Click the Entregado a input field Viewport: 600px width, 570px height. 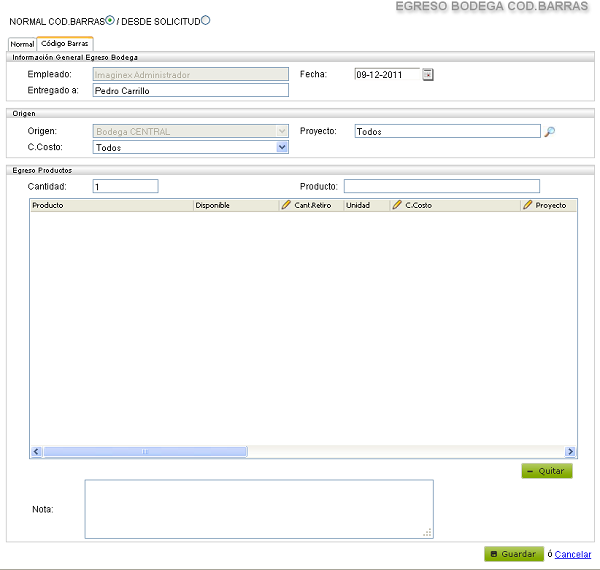click(191, 90)
